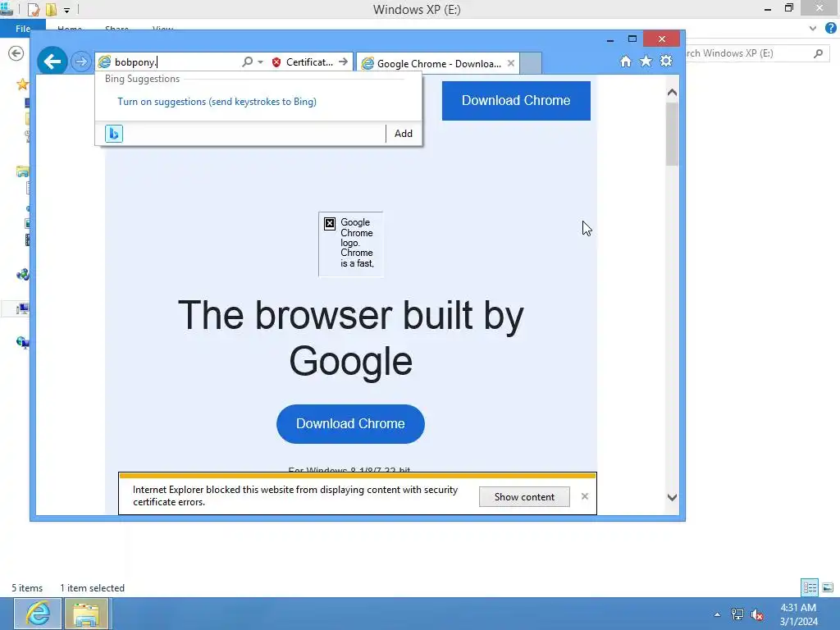This screenshot has height=630, width=840.
Task: Close the Google Chrome download tab
Action: [x=511, y=63]
